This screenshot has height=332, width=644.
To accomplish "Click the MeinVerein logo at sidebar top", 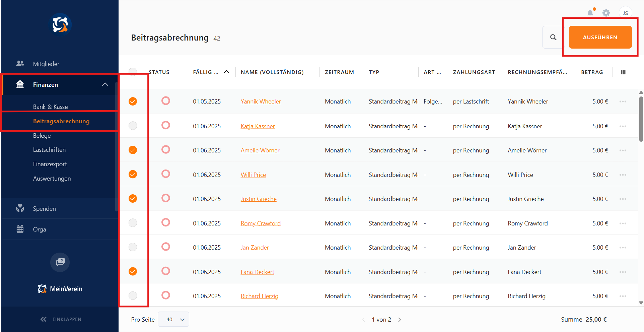I will [x=60, y=24].
